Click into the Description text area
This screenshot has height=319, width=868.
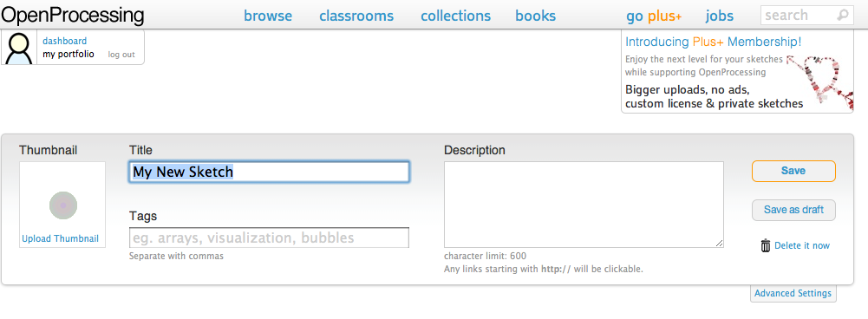coord(584,205)
